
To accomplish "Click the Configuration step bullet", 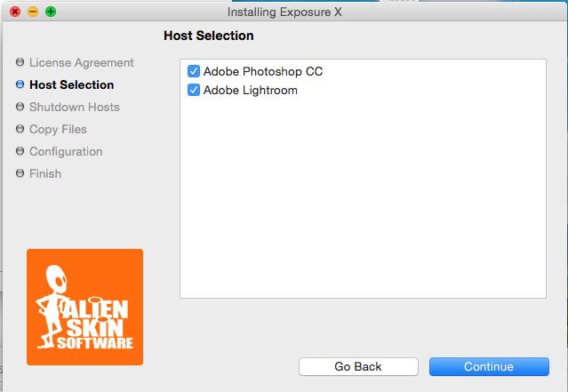I will click(20, 151).
